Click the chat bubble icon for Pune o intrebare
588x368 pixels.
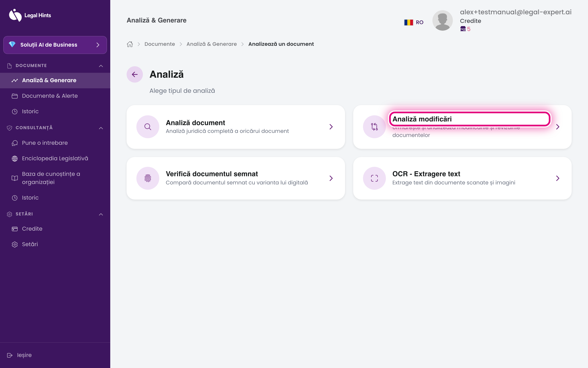click(x=14, y=143)
